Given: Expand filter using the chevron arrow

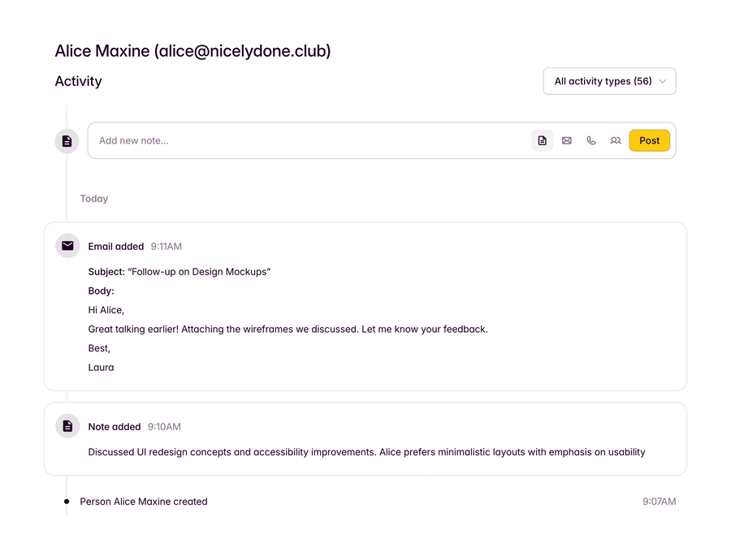Looking at the screenshot, I should click(663, 81).
